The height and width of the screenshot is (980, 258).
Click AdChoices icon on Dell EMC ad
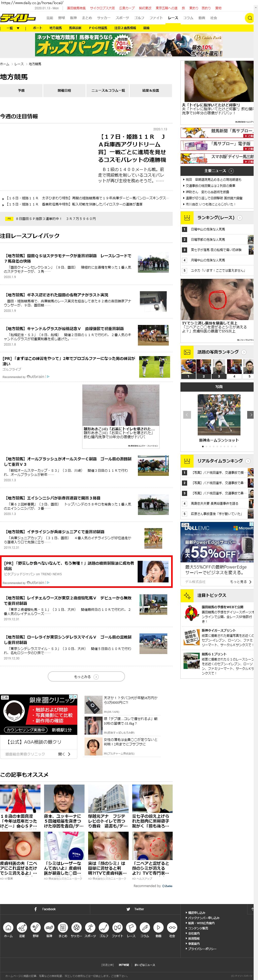[252, 524]
